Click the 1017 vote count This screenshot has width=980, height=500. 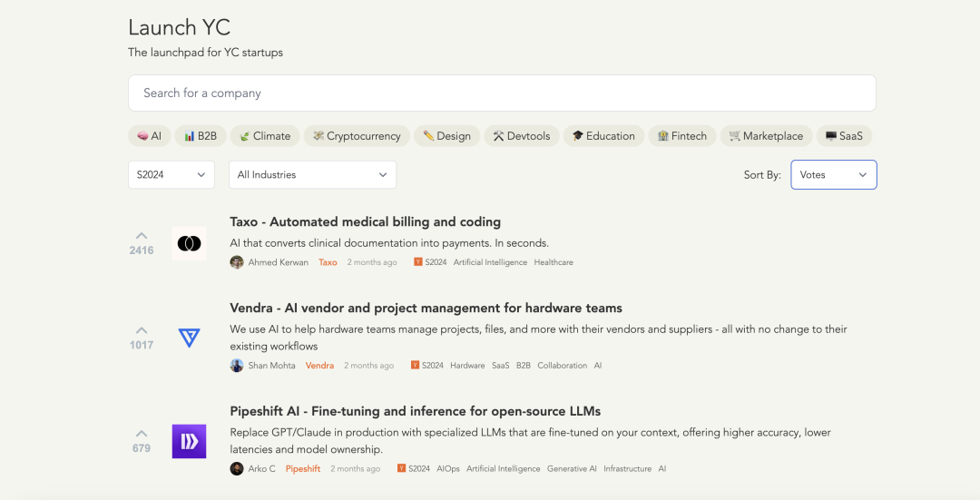(142, 345)
